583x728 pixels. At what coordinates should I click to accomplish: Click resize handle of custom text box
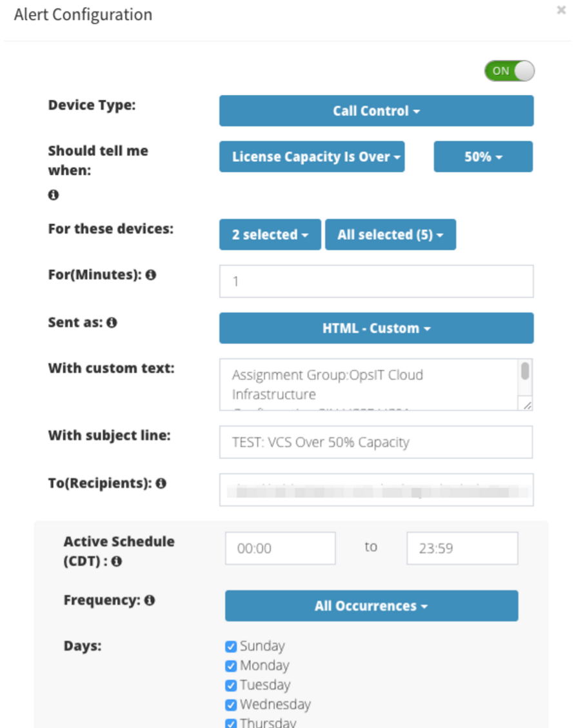coord(528,405)
